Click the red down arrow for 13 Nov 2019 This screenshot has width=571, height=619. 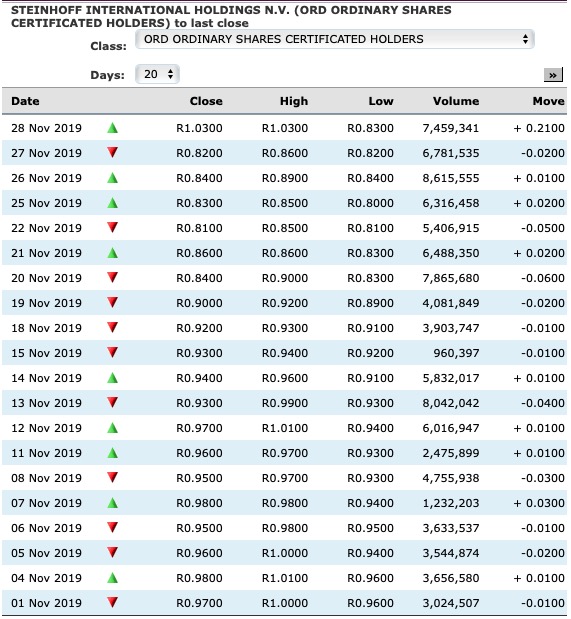coord(113,402)
